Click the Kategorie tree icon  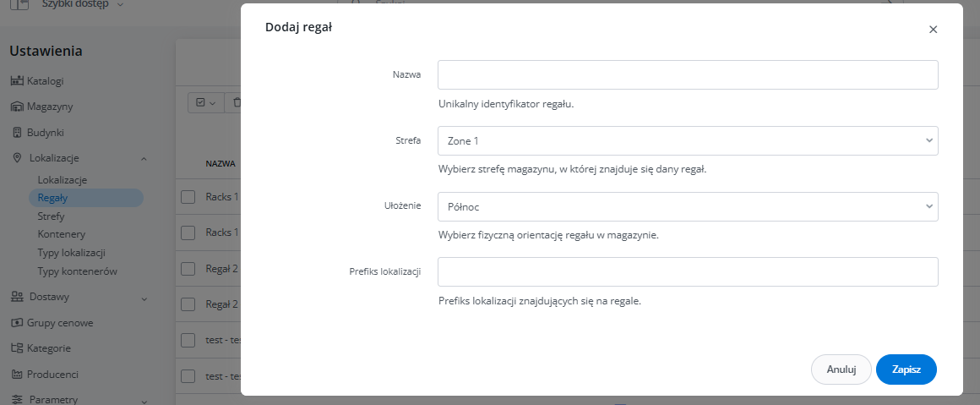[17, 348]
